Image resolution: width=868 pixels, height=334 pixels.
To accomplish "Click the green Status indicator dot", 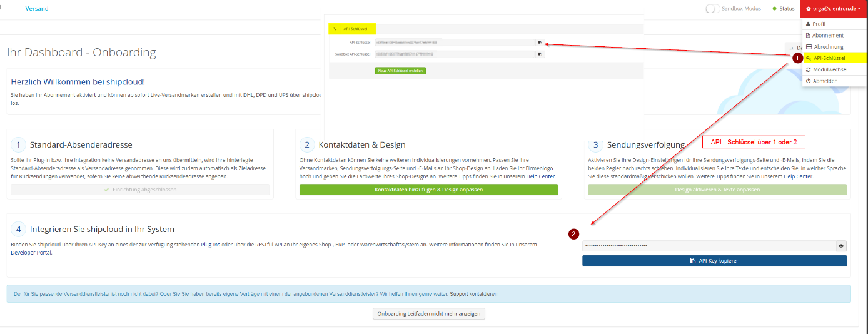I will [x=775, y=9].
